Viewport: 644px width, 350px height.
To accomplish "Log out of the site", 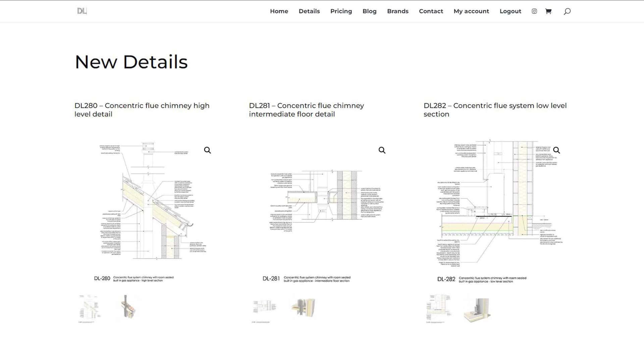I will 510,11.
